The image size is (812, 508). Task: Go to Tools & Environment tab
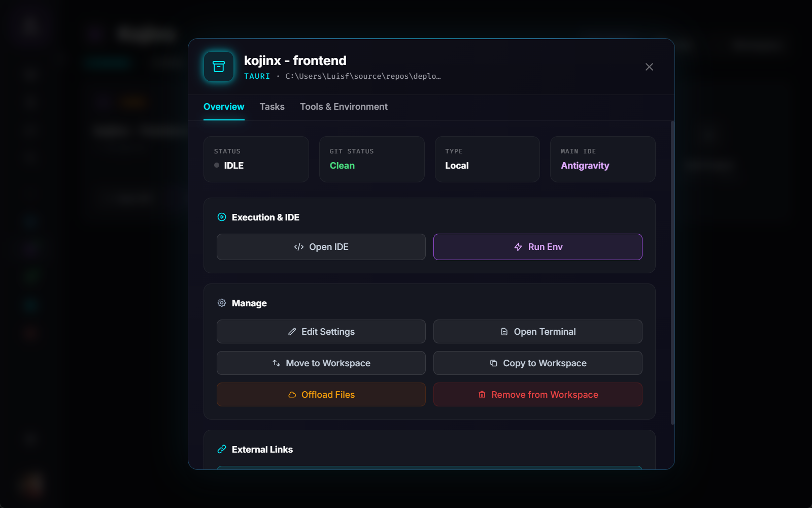344,107
